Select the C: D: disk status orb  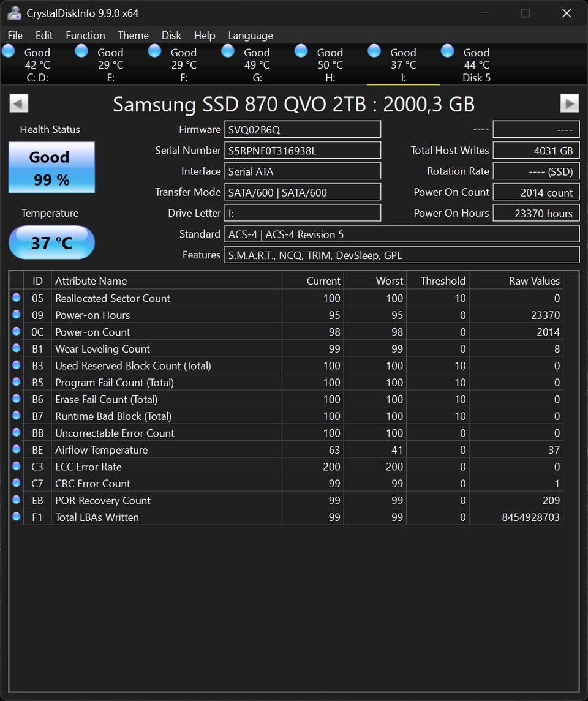coord(9,51)
